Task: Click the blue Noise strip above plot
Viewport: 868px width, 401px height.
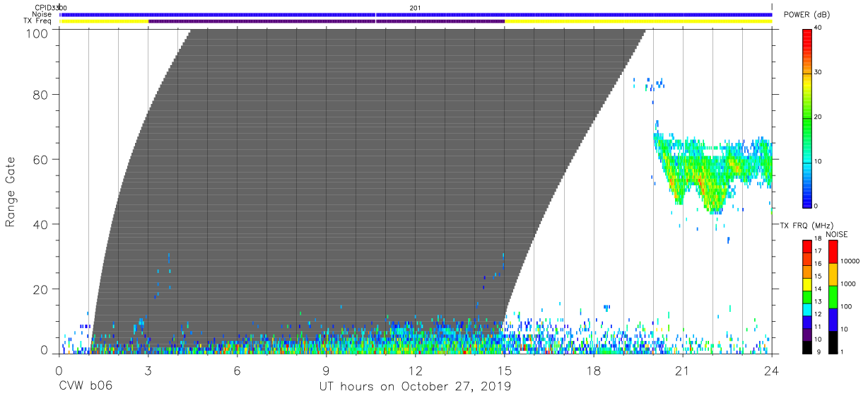Action: click(x=416, y=14)
